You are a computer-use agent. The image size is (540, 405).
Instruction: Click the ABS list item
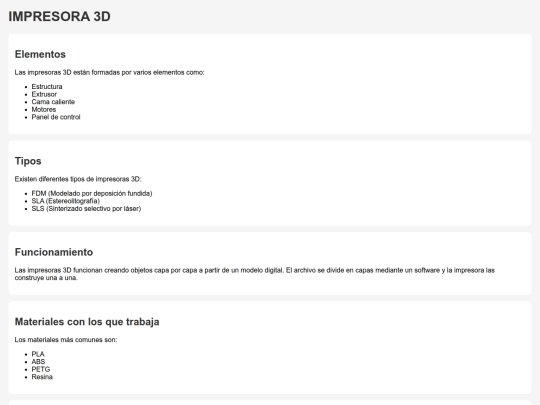click(38, 362)
